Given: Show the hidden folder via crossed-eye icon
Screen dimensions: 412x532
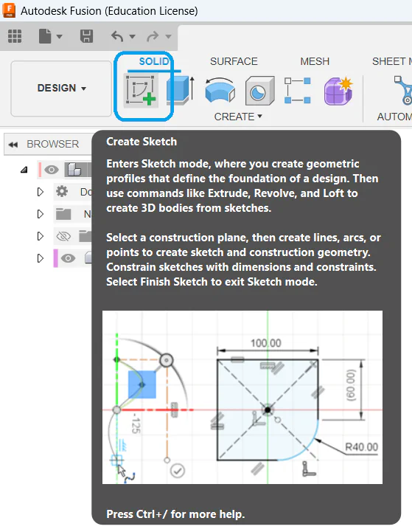Looking at the screenshot, I should click(63, 236).
